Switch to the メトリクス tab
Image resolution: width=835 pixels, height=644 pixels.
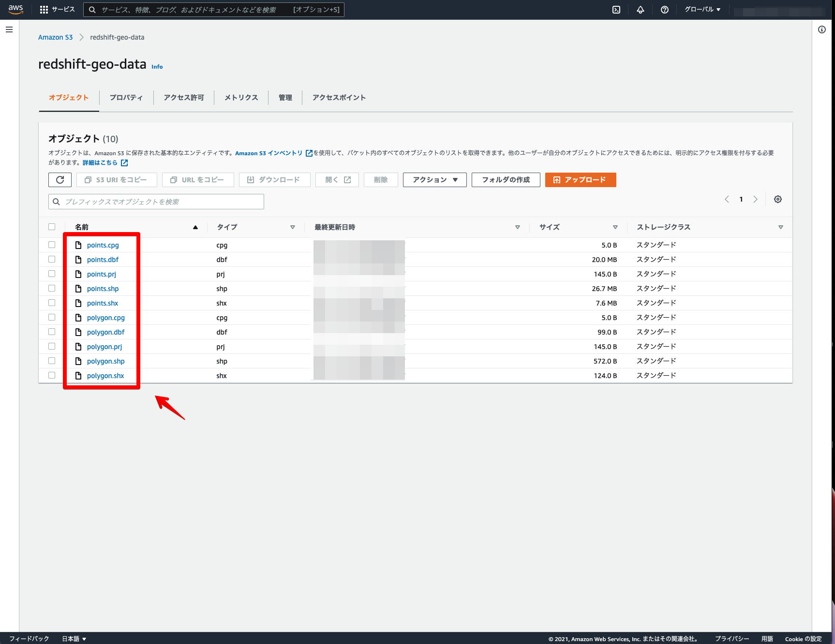tap(240, 97)
